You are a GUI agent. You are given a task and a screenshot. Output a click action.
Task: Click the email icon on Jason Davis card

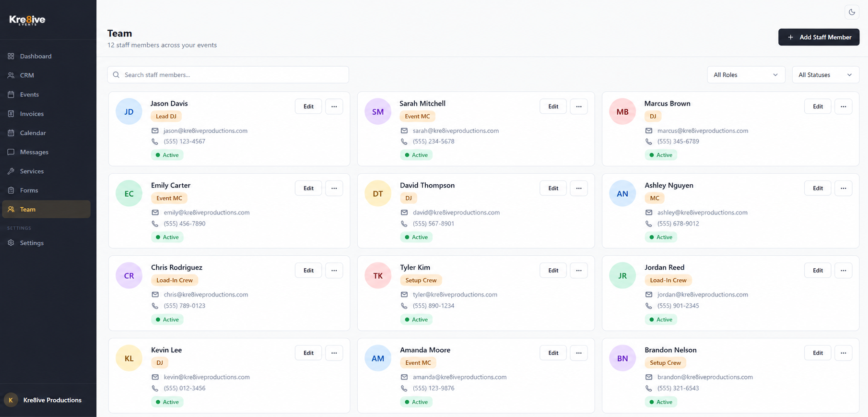pyautogui.click(x=155, y=131)
